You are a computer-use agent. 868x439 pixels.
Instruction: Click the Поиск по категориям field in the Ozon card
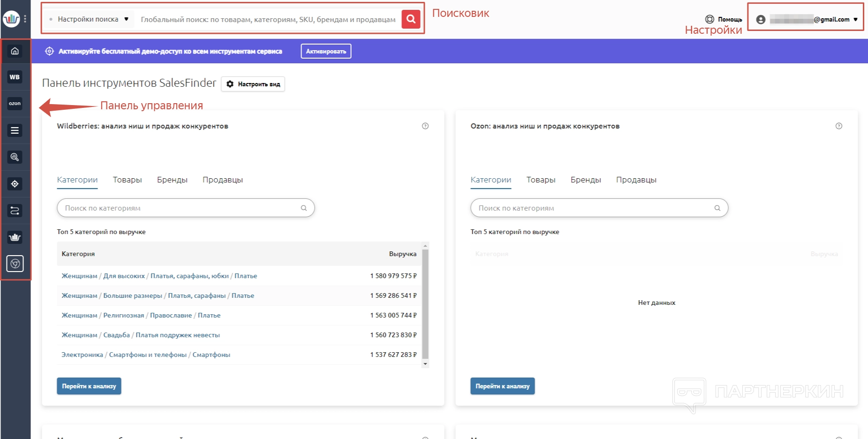pyautogui.click(x=593, y=208)
